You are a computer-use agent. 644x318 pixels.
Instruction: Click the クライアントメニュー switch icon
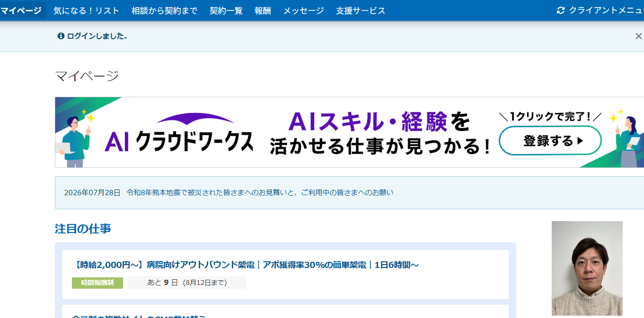561,10
